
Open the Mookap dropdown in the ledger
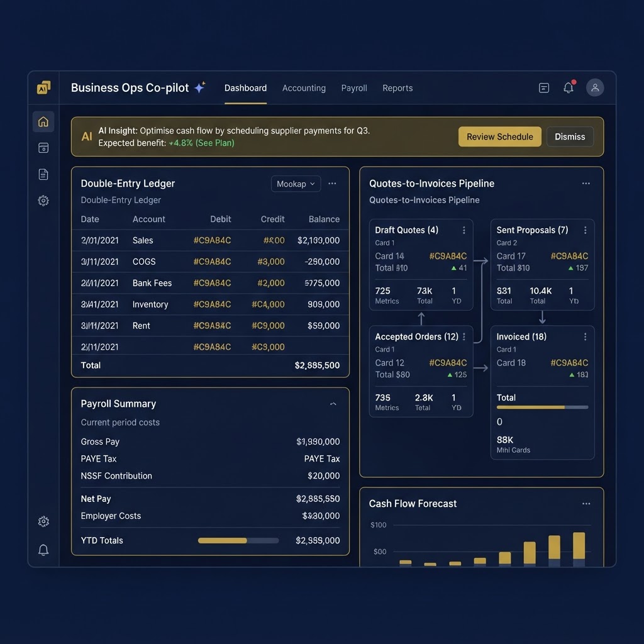[296, 184]
